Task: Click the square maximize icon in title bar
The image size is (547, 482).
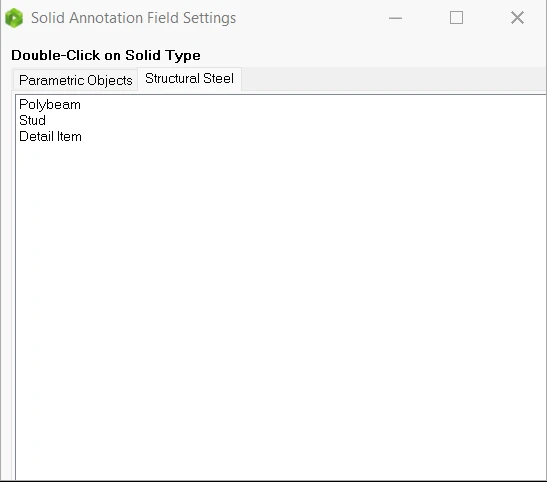Action: [456, 18]
